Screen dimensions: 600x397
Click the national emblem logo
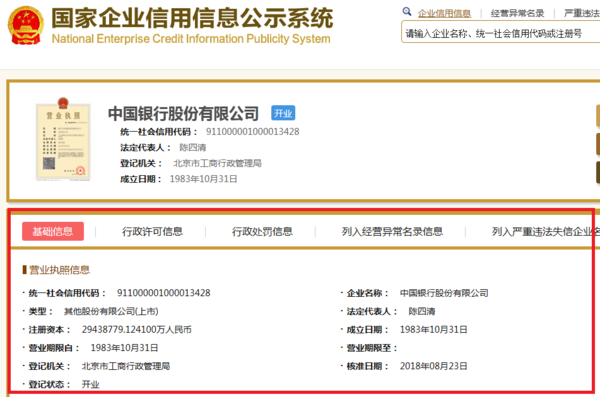pos(26,26)
